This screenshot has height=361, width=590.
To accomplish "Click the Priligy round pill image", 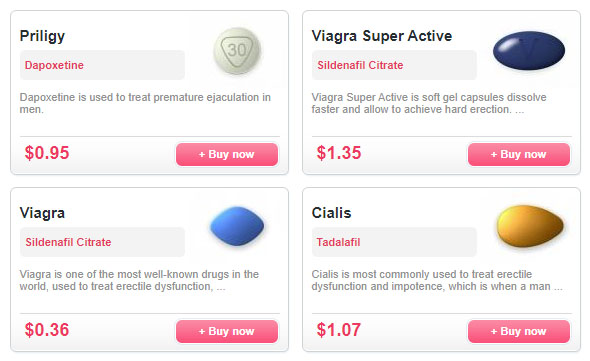I will tap(237, 50).
